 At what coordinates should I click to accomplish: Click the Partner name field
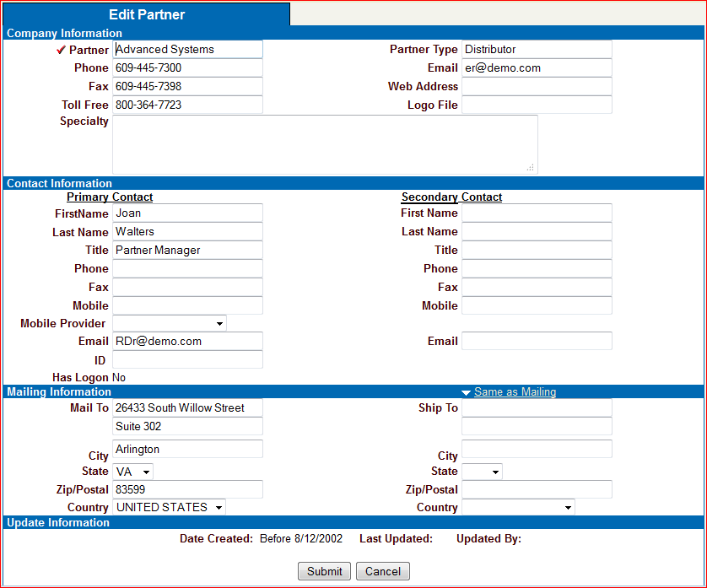(187, 50)
